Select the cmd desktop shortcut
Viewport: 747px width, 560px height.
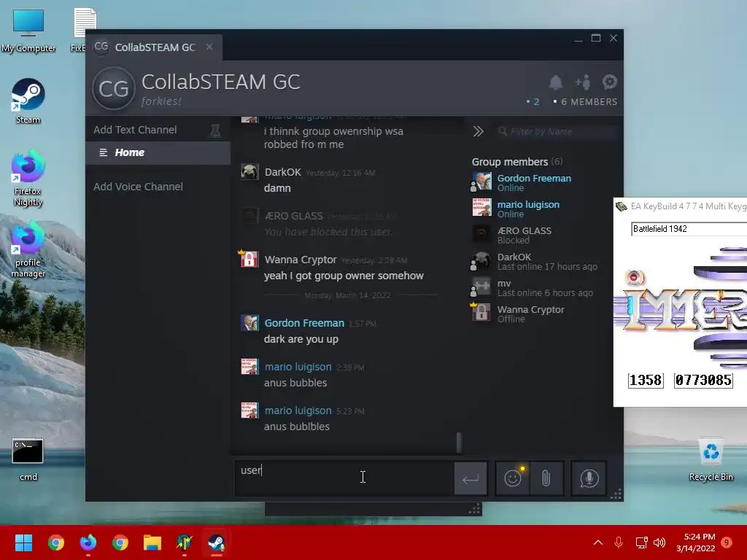click(28, 459)
